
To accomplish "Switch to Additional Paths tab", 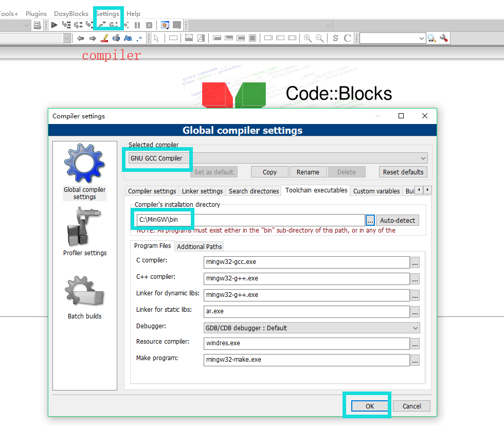I will [200, 246].
